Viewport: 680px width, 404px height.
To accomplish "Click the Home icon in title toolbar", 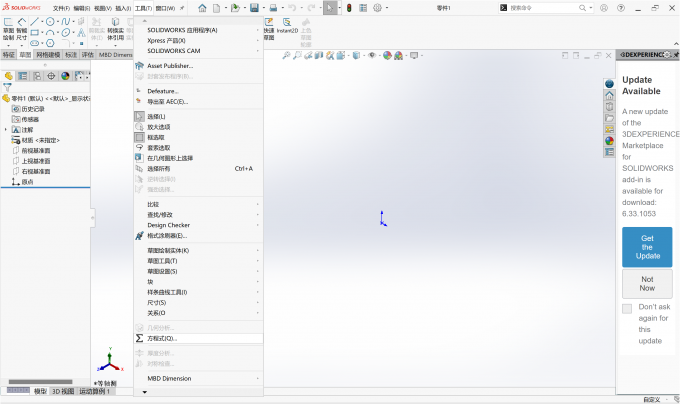I will coord(202,8).
